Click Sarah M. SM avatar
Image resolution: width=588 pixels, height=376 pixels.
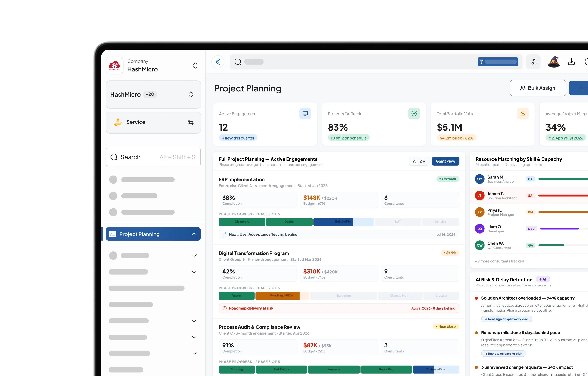(x=480, y=179)
